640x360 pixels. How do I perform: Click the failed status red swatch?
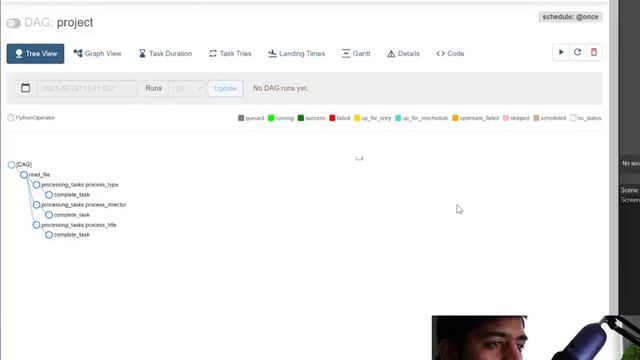[332, 118]
